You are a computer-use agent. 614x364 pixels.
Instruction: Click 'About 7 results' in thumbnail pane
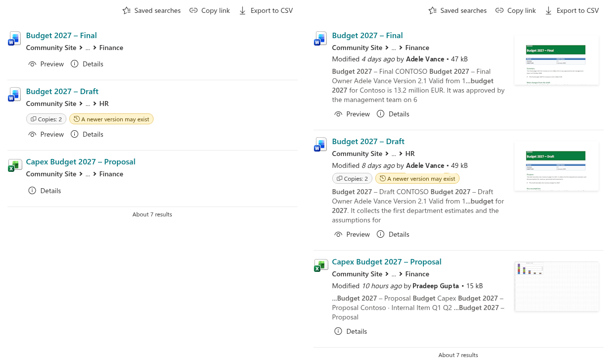459,355
